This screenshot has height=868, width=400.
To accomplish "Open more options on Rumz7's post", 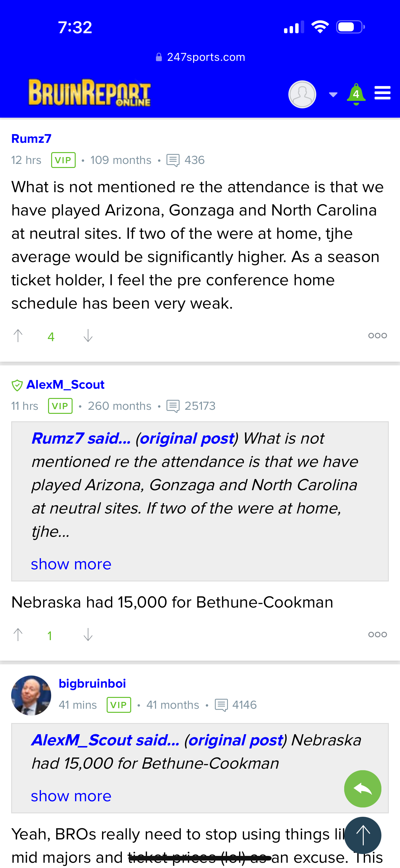I will pos(377,336).
